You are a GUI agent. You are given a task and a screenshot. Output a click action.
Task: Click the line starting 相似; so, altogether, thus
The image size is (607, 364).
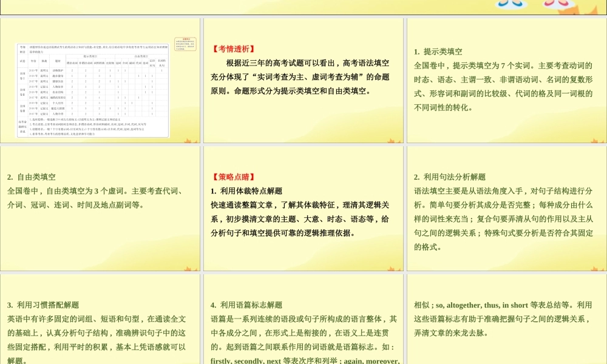pyautogui.click(x=503, y=305)
